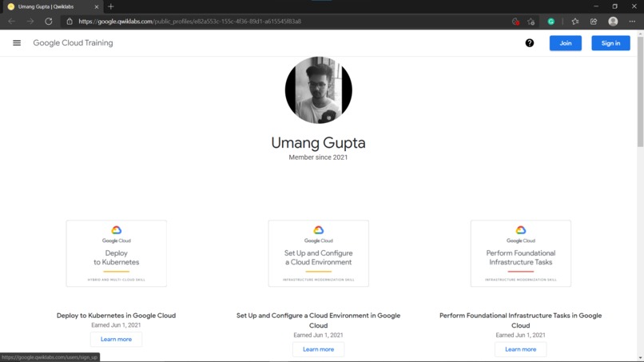
Task: Open the tracking prevention shield icon
Action: tap(515, 22)
